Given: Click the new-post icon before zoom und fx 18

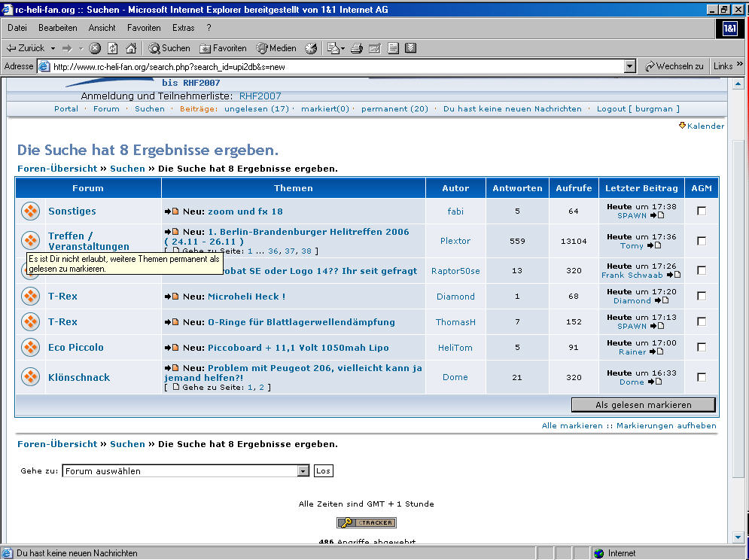Looking at the screenshot, I should (x=172, y=212).
